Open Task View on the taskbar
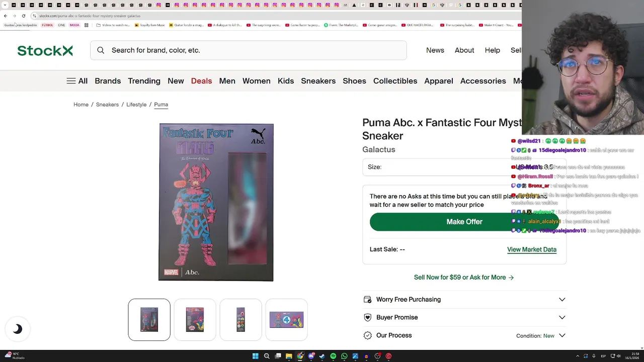This screenshot has height=362, width=644. (278, 356)
